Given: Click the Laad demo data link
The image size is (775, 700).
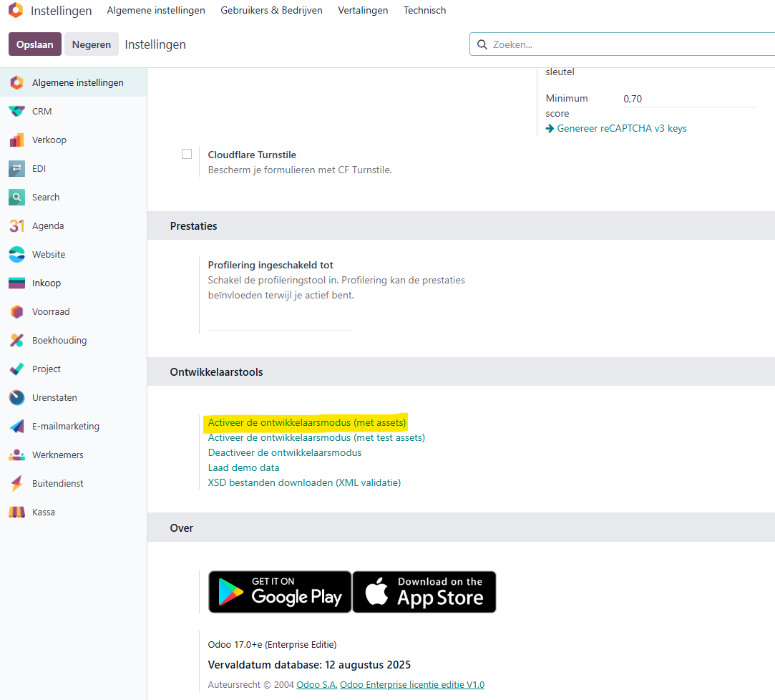Looking at the screenshot, I should [244, 467].
